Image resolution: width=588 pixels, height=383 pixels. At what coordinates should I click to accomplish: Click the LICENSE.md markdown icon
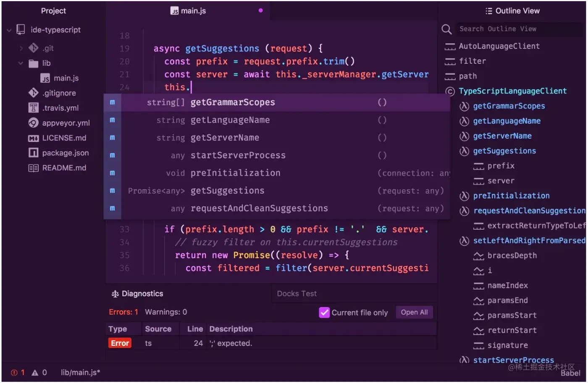[x=33, y=138]
